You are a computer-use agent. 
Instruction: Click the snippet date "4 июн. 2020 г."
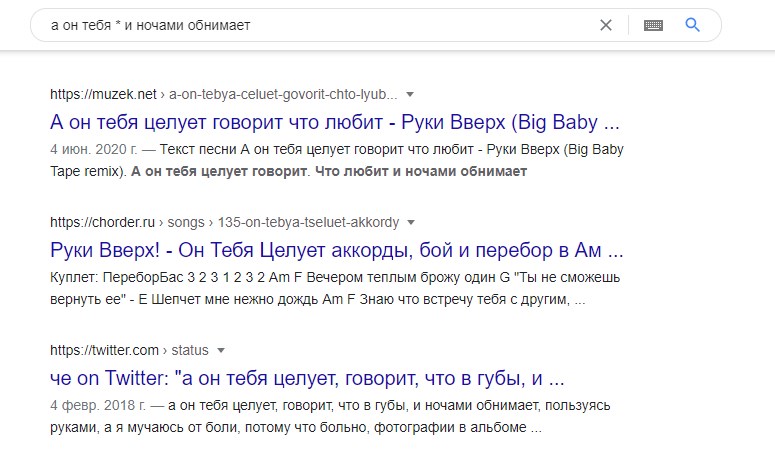tap(93, 149)
